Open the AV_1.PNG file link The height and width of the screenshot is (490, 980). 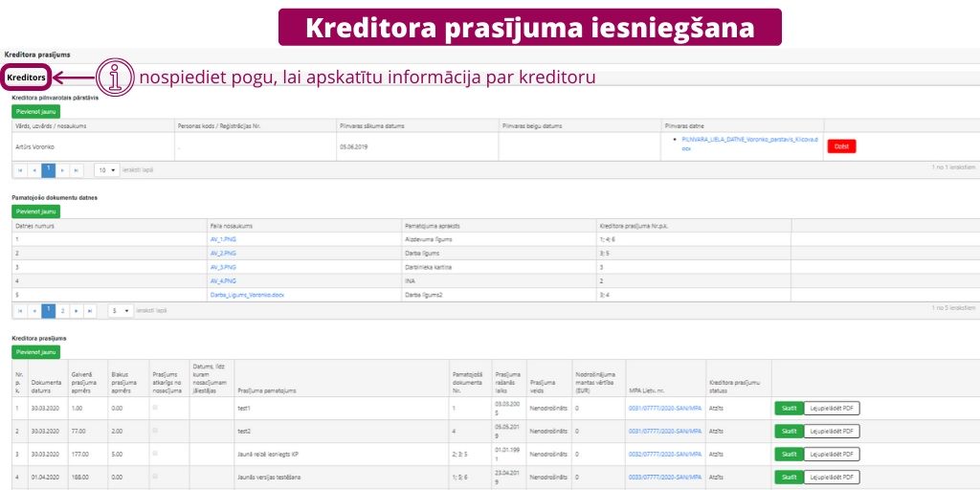pyautogui.click(x=222, y=238)
